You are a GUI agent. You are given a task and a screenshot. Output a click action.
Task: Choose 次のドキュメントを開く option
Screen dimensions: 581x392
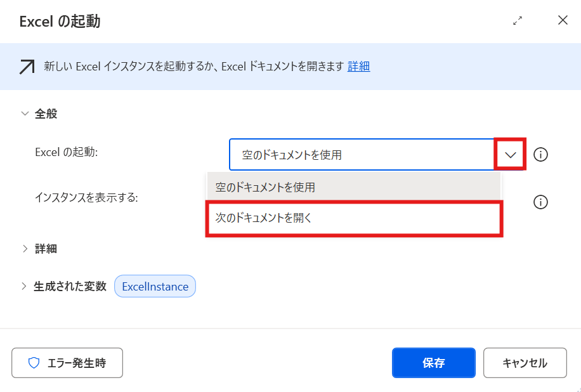point(354,218)
